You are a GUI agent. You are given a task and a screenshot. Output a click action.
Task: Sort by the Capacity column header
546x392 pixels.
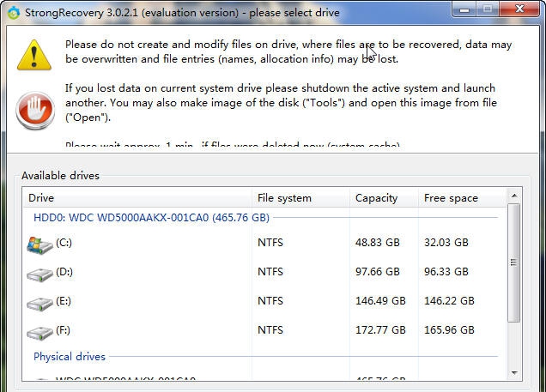384,198
